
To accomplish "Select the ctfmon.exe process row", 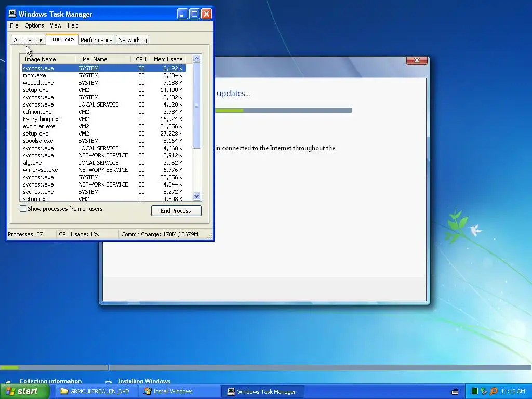I will tap(104, 112).
